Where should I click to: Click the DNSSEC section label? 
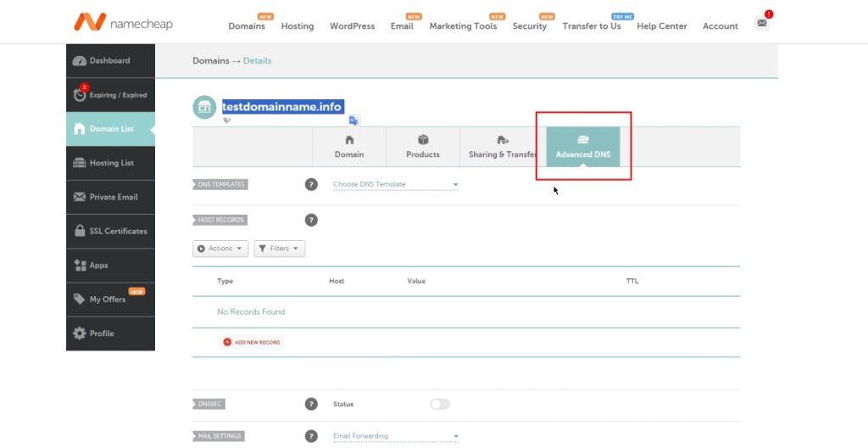[209, 404]
